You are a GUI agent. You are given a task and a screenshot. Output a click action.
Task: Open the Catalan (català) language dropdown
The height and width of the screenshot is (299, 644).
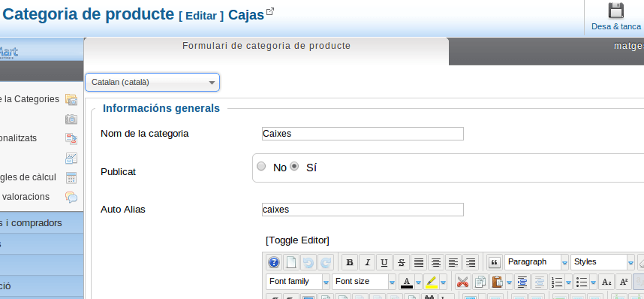click(152, 82)
